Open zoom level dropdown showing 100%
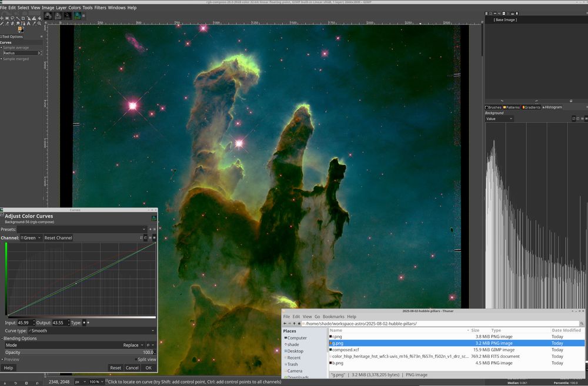 click(96, 382)
